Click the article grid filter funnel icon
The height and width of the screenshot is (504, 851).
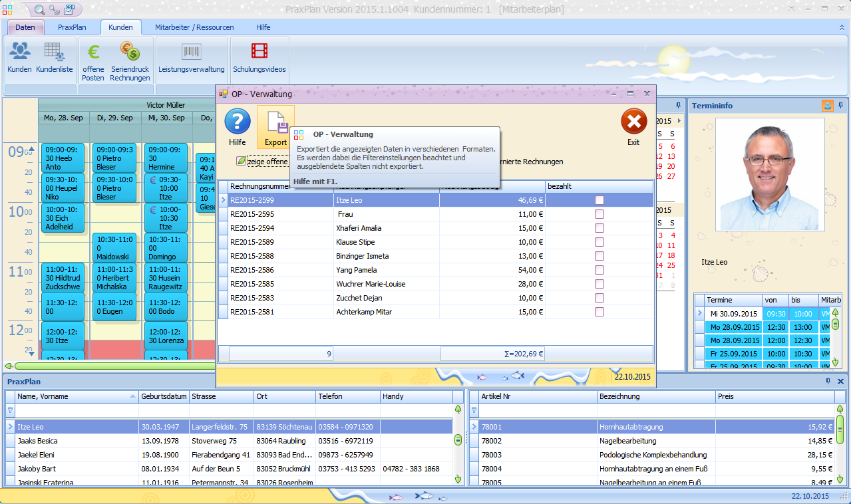[x=474, y=410]
